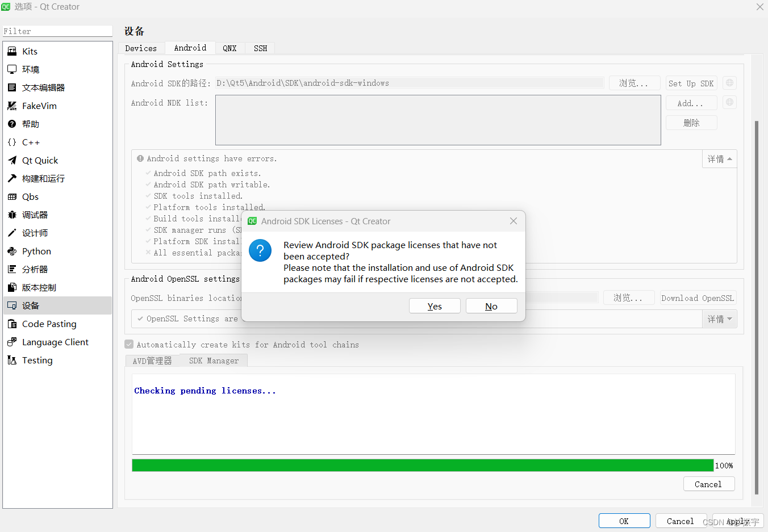Click the FakeVim icon
Screen dimensions: 768x532
point(12,106)
